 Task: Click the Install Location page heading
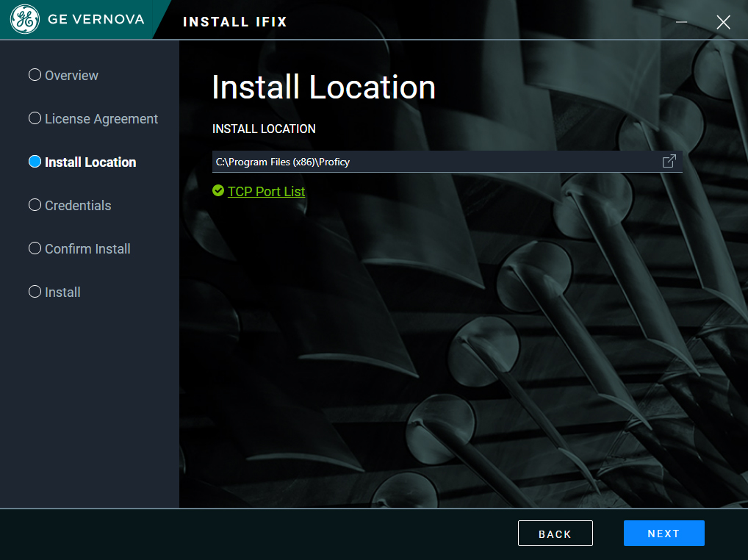(x=323, y=87)
